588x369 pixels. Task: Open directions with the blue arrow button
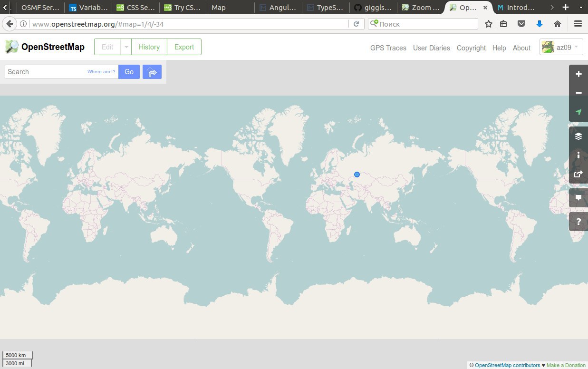(152, 72)
